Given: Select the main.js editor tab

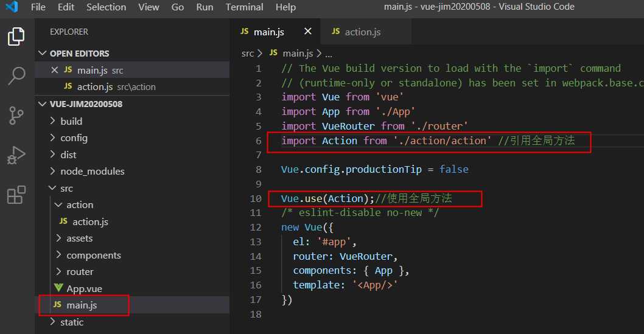Looking at the screenshot, I should coord(275,32).
